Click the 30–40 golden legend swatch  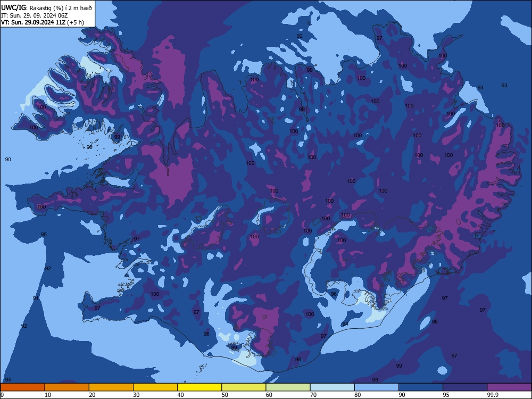(x=155, y=387)
